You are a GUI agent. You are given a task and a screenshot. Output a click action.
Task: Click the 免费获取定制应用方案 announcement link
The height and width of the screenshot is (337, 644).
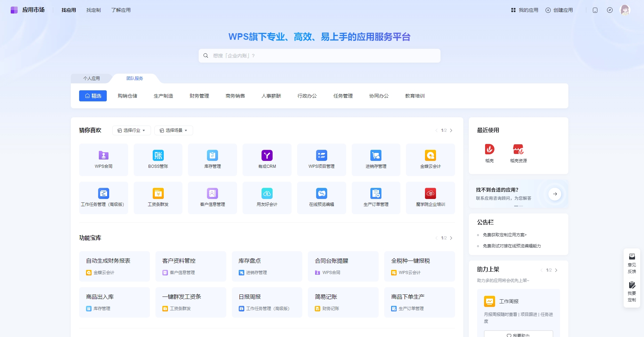[x=504, y=235]
